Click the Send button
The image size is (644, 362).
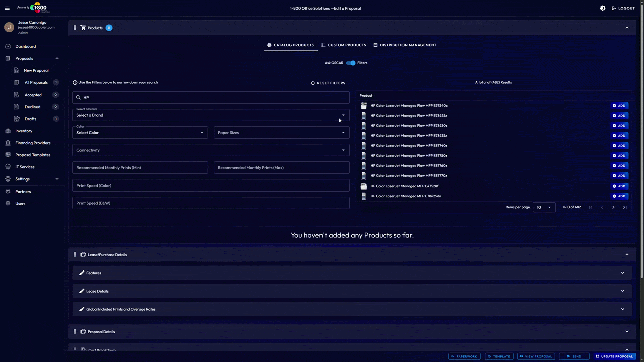point(574,356)
